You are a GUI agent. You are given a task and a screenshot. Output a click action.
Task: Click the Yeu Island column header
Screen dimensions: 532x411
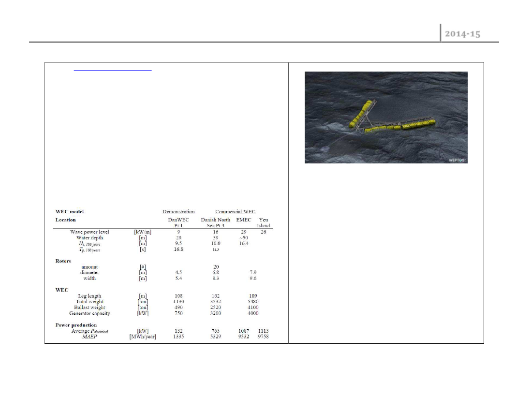263,222
